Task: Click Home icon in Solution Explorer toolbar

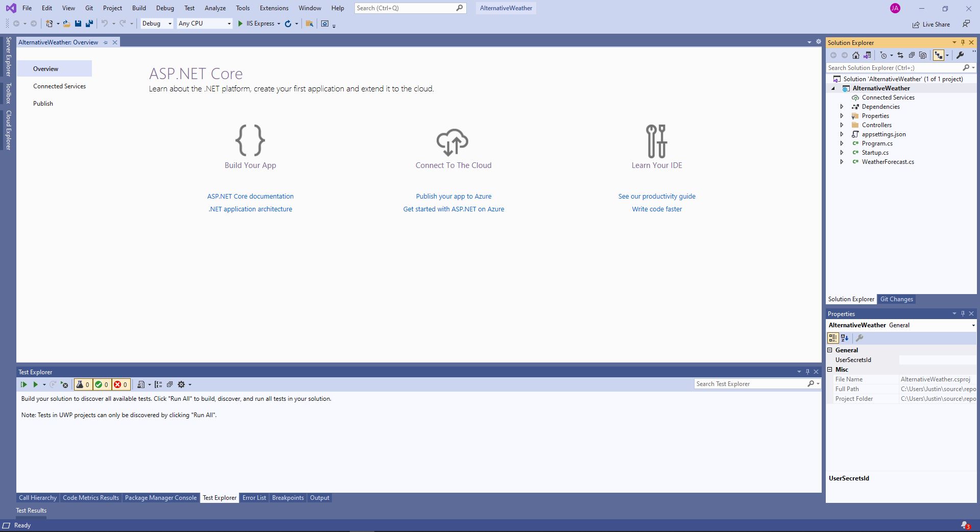Action: click(x=856, y=55)
